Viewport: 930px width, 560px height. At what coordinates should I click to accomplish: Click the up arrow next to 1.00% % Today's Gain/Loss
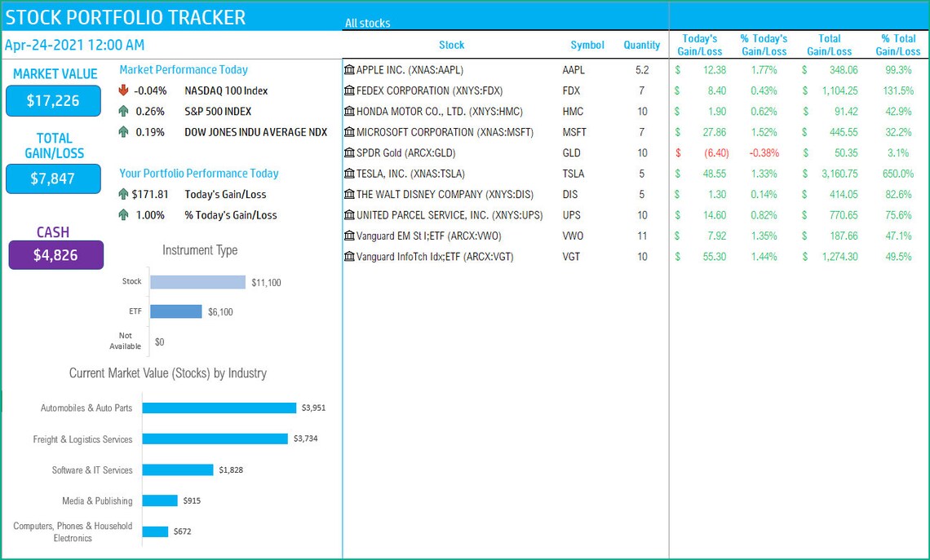click(x=123, y=215)
